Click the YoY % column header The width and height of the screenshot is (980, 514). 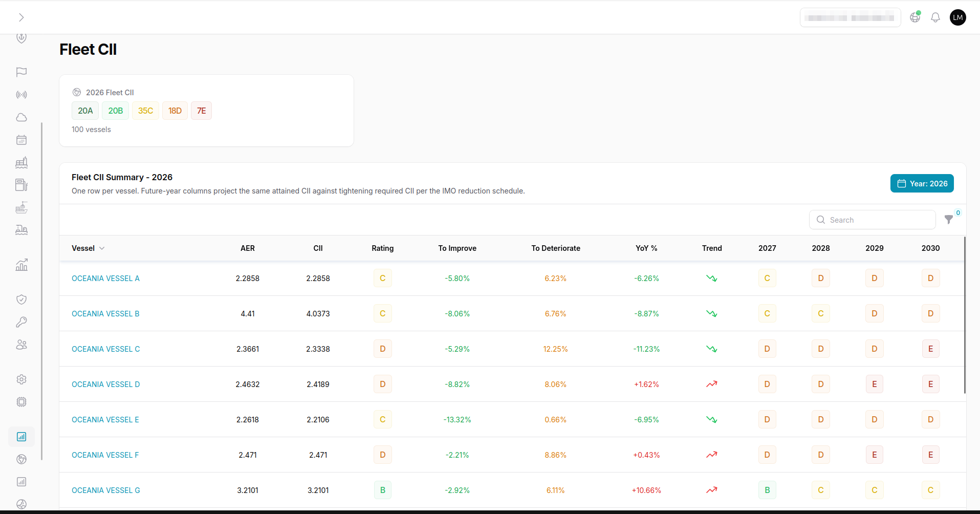pyautogui.click(x=646, y=248)
